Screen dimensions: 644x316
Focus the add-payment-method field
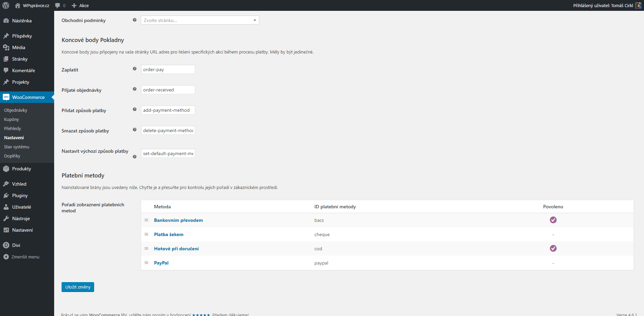point(168,110)
